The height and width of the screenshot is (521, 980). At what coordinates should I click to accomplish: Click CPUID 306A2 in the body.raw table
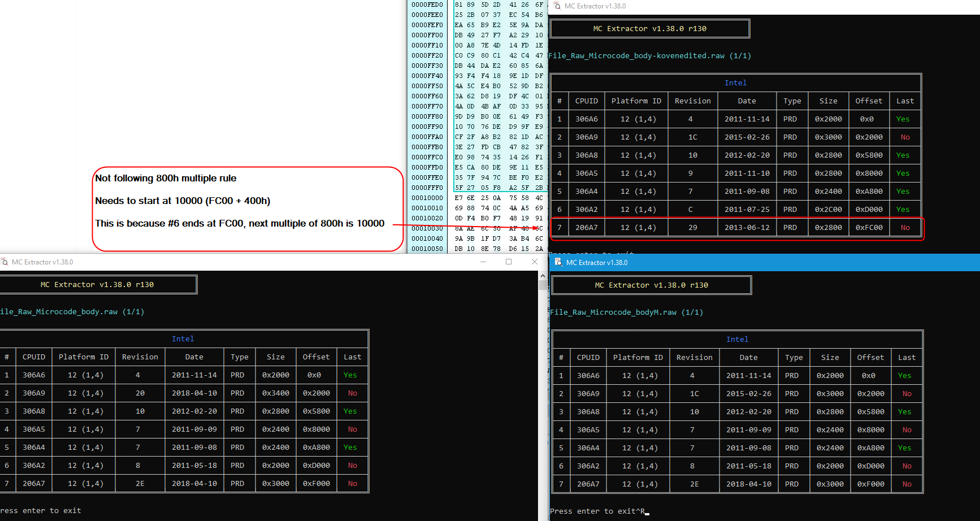34,465
